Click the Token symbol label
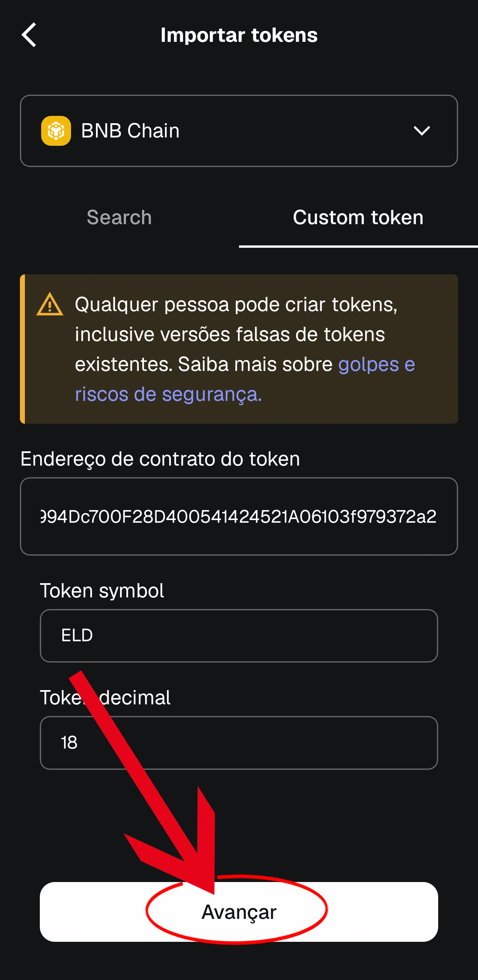 pyautogui.click(x=102, y=590)
